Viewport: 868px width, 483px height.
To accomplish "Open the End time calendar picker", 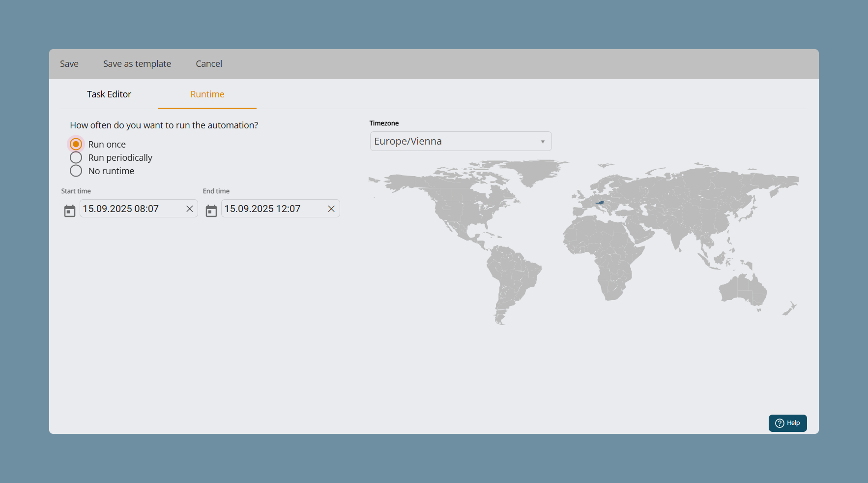I will pos(211,211).
